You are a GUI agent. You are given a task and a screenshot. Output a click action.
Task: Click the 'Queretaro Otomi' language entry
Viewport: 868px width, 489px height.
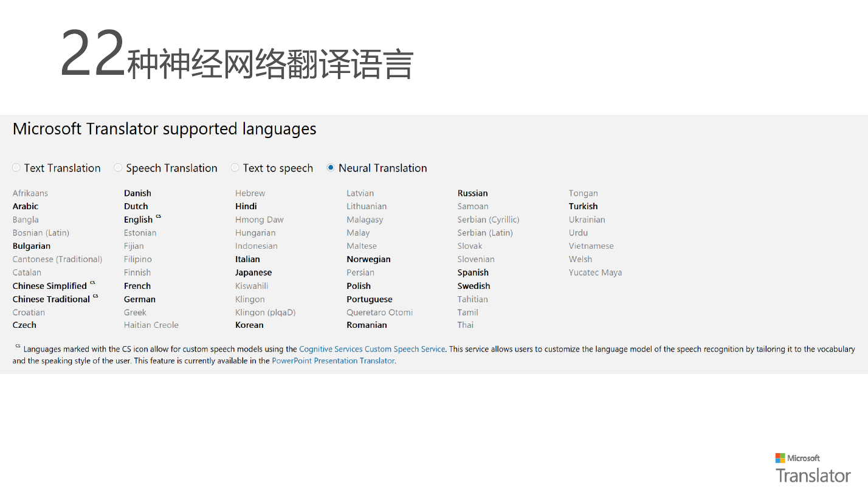coord(380,313)
